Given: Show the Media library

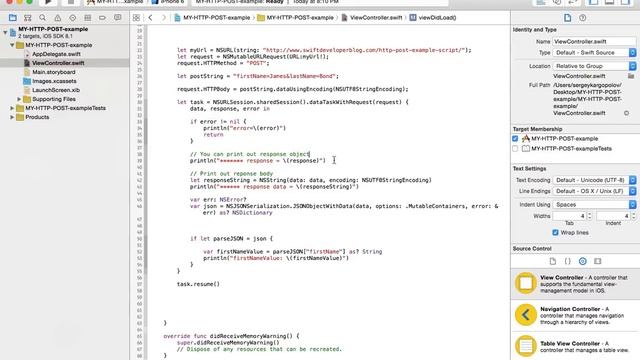Looking at the screenshot, I should (x=598, y=261).
